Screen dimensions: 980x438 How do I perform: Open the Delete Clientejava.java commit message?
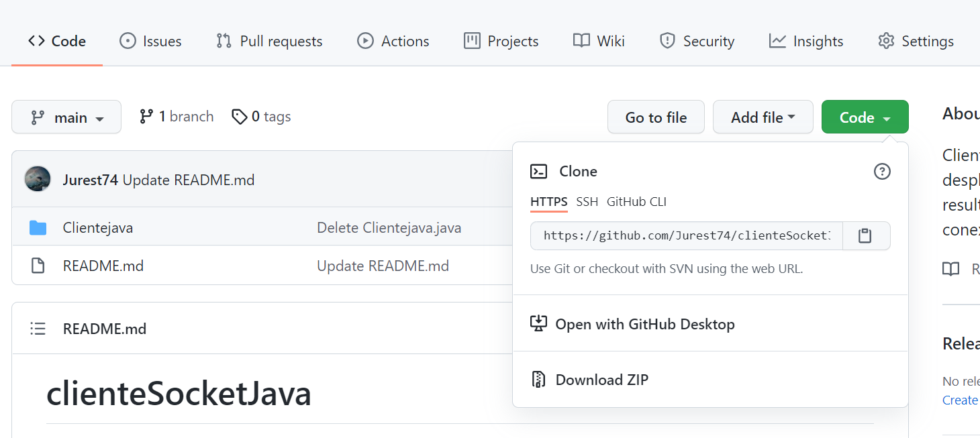(x=389, y=228)
